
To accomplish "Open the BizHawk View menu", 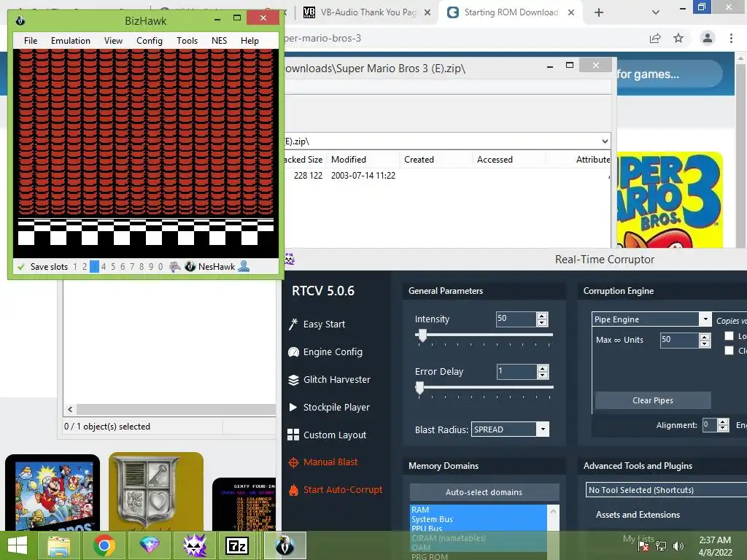I will pos(113,41).
